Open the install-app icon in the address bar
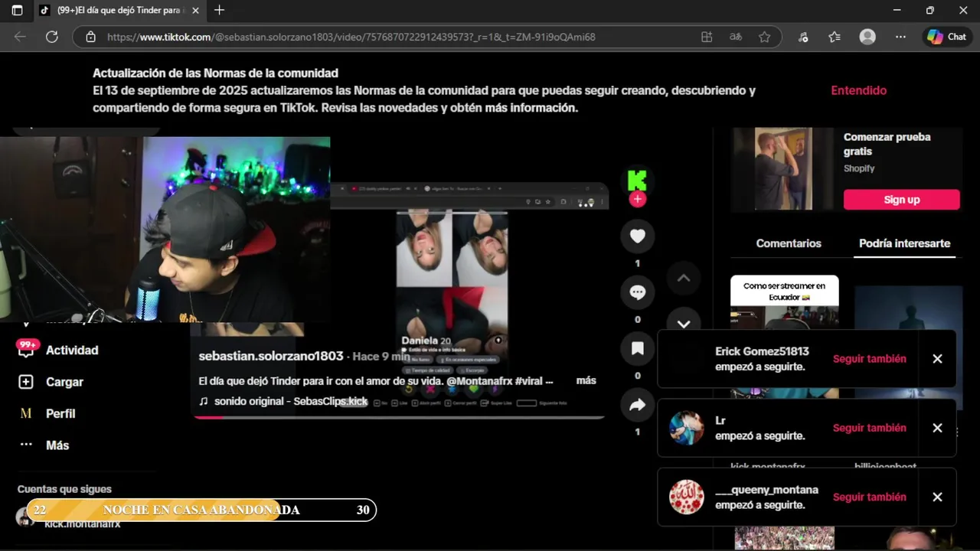 click(x=707, y=37)
